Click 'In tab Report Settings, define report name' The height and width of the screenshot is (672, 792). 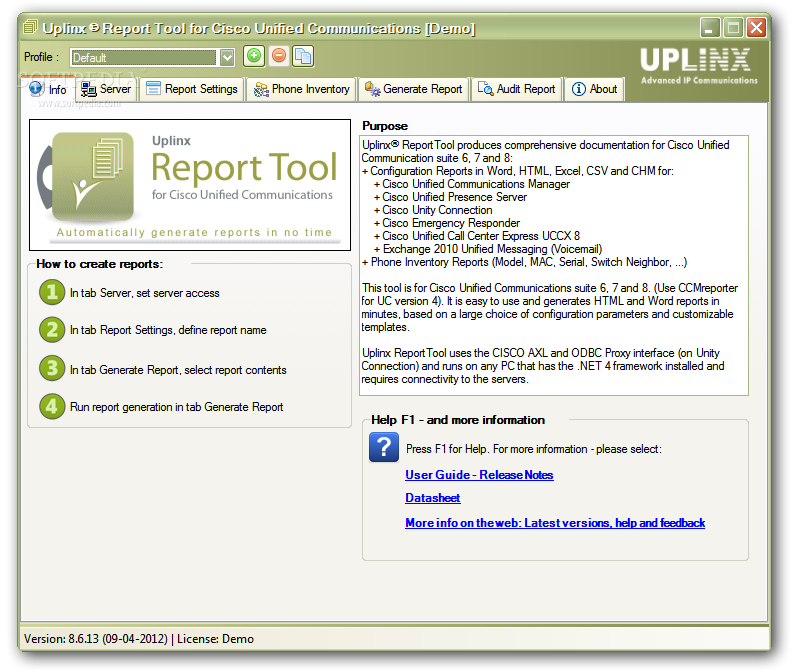click(168, 330)
